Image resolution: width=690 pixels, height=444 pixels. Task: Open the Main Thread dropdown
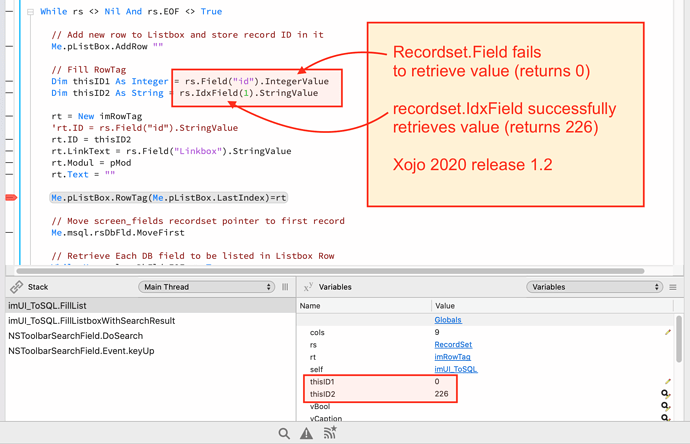(206, 287)
